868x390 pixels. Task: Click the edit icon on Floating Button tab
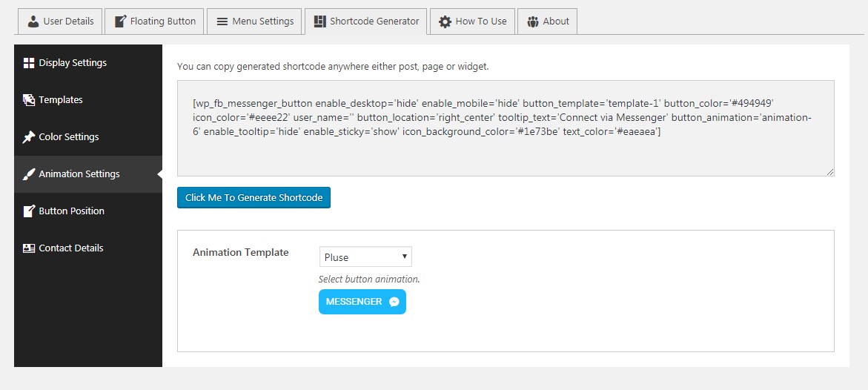click(x=120, y=22)
